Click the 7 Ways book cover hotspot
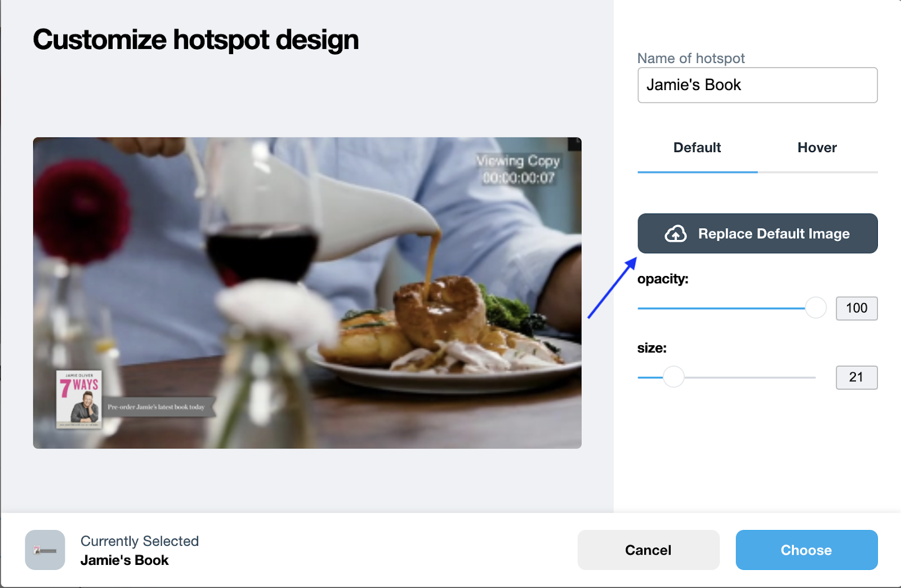Screen dimensions: 901x588 click(x=79, y=399)
